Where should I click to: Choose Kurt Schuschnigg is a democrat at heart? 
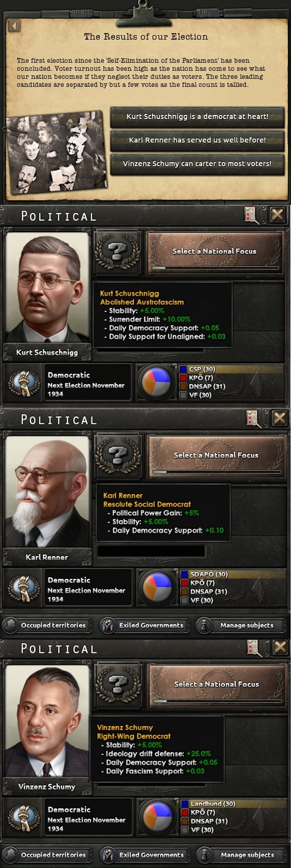(197, 116)
